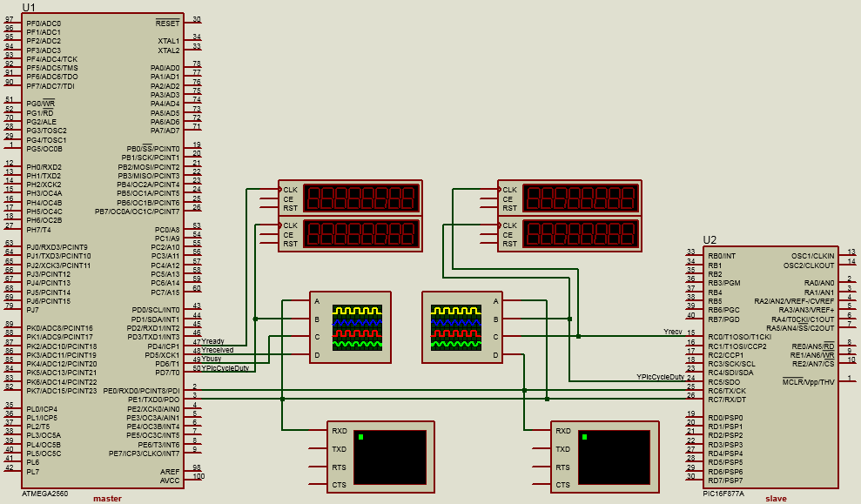Click the PA0/AD0 pin label

point(165,68)
